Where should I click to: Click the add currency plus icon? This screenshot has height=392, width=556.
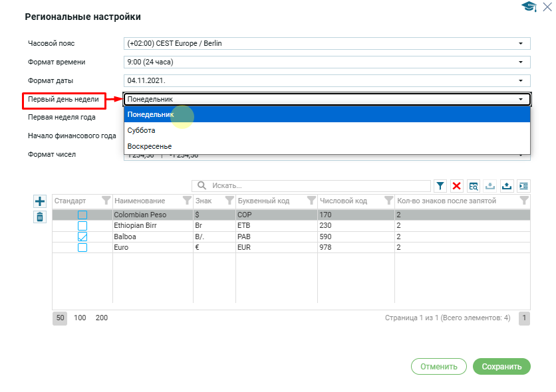(x=40, y=201)
